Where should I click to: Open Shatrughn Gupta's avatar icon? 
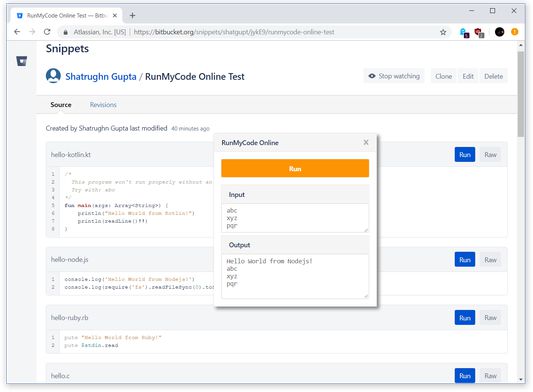click(x=53, y=76)
